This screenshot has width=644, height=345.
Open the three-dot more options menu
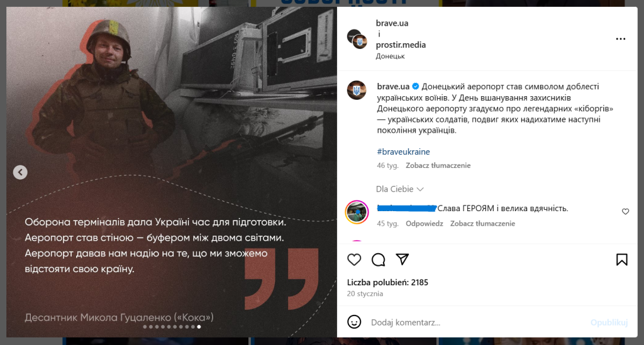coord(621,39)
